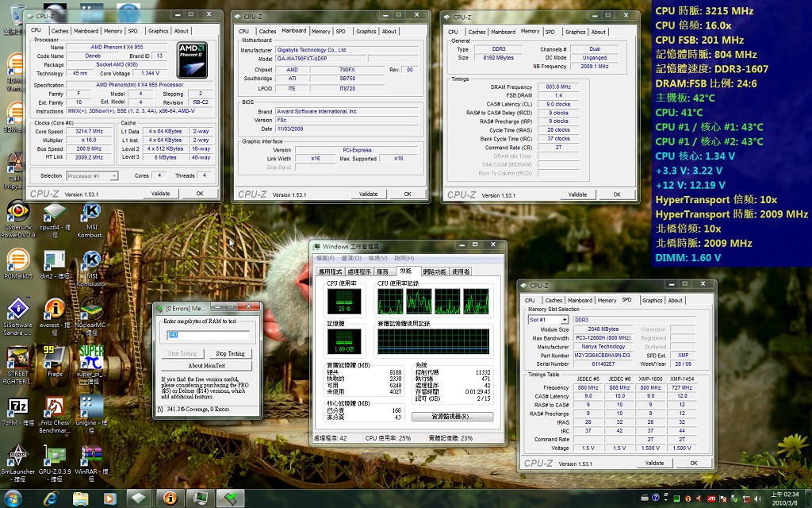
Task: Open CyberLink PowerDVD 9 desktop shortcut
Action: click(x=18, y=220)
